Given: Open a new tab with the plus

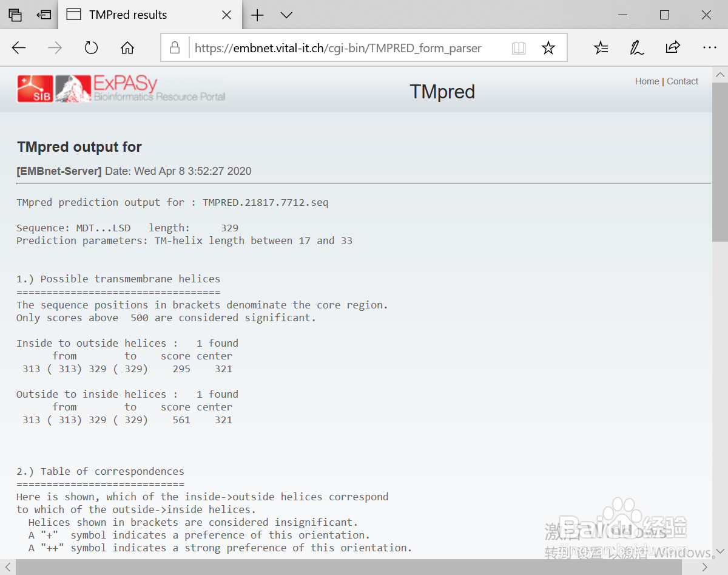Looking at the screenshot, I should click(x=257, y=15).
